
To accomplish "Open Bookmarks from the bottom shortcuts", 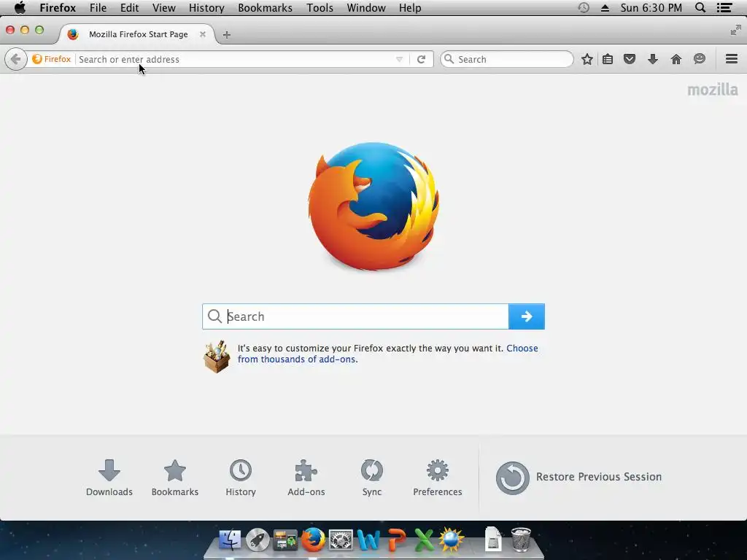I will 175,478.
